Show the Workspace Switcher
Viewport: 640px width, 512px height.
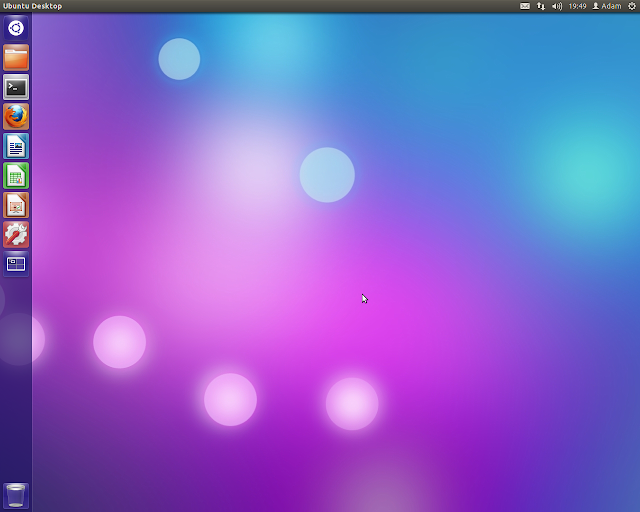click(x=16, y=264)
